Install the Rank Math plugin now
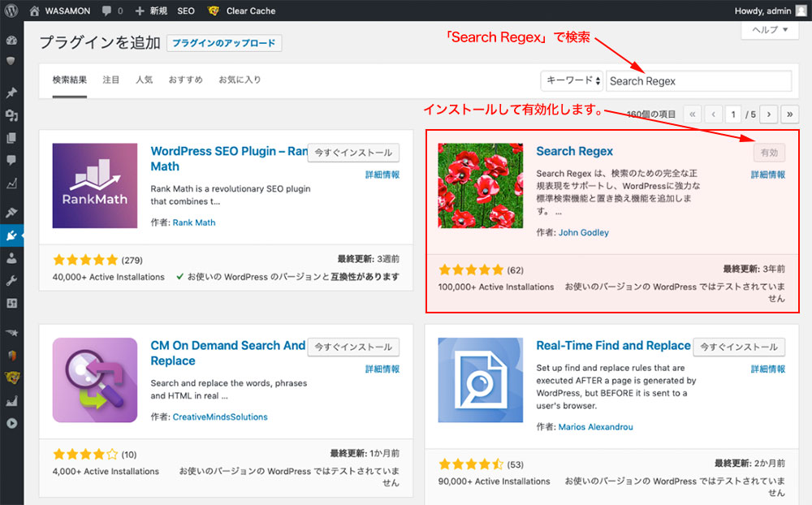The height and width of the screenshot is (505, 812). pos(353,153)
